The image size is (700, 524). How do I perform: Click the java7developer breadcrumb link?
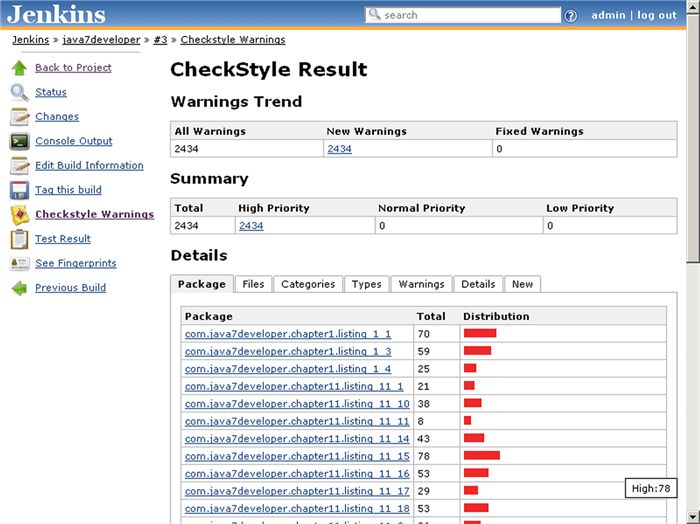(101, 40)
